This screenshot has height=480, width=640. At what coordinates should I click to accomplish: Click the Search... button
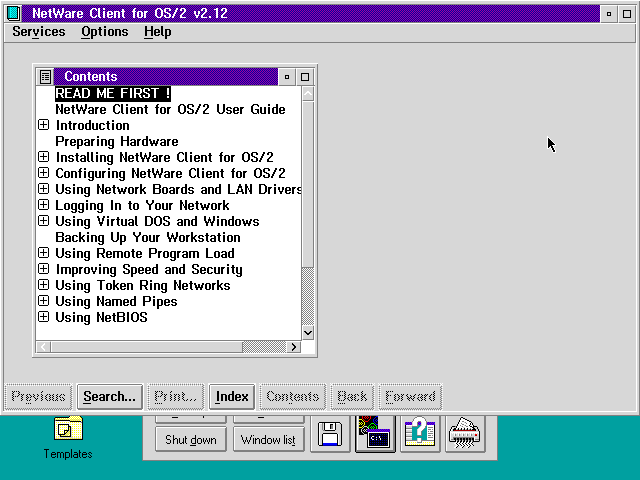point(109,396)
